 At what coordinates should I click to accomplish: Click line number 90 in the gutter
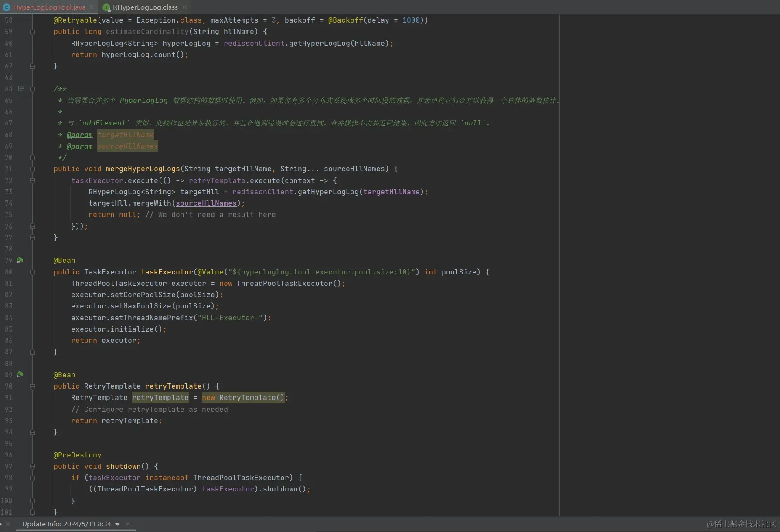[9, 386]
